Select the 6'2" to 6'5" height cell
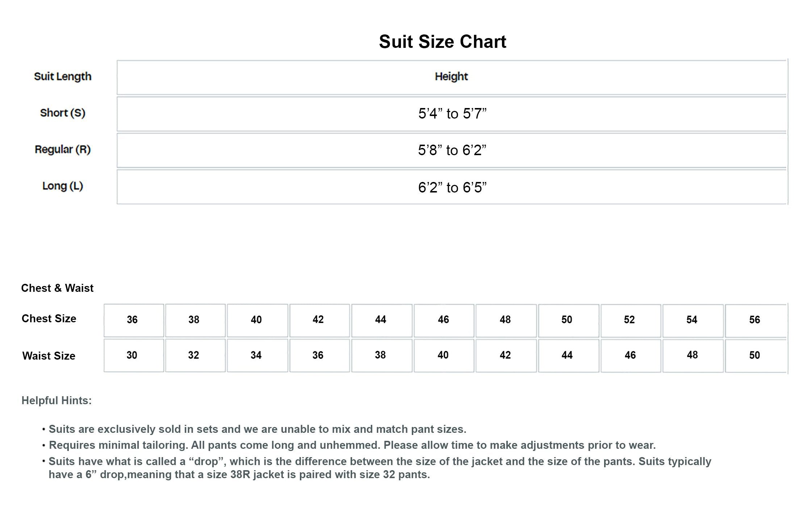812x522 pixels. pos(452,187)
